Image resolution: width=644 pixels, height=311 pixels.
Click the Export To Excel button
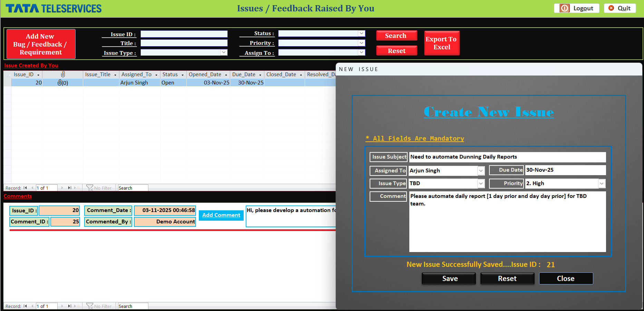tap(441, 43)
